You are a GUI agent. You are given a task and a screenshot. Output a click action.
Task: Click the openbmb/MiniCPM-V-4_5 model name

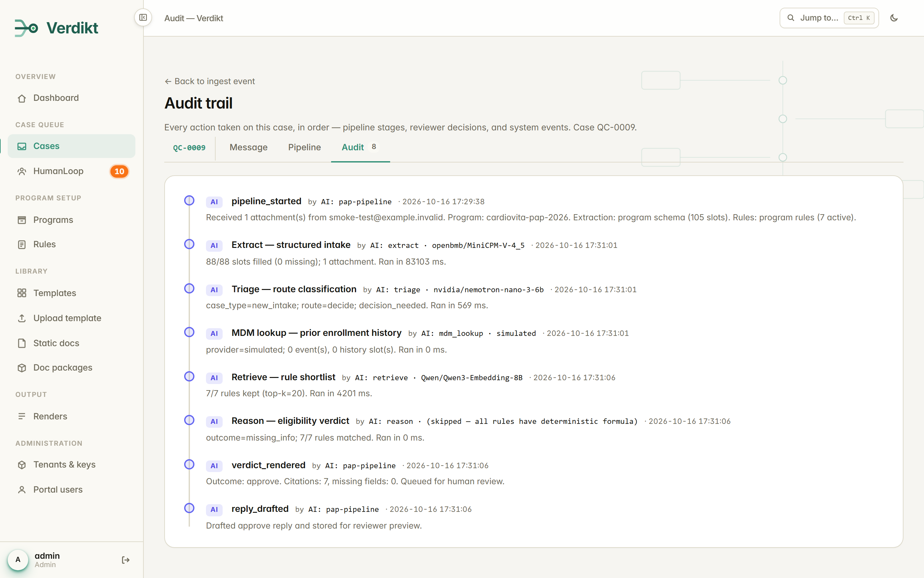coord(478,245)
